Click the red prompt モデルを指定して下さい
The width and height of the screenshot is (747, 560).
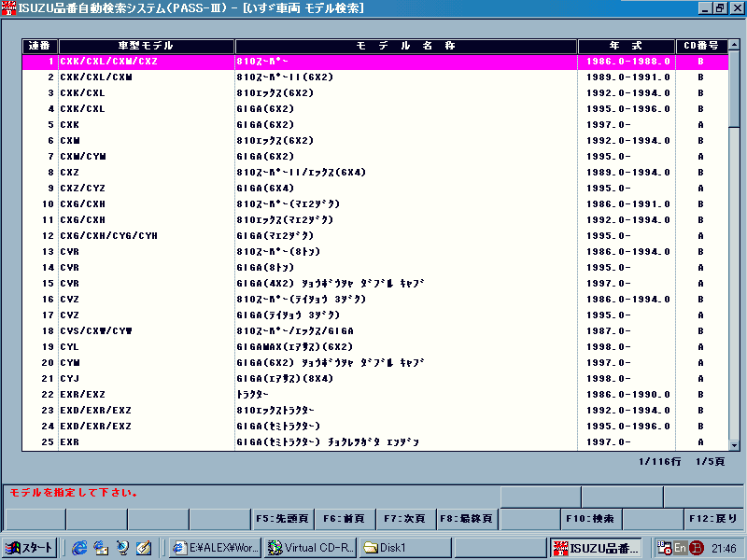point(74,493)
